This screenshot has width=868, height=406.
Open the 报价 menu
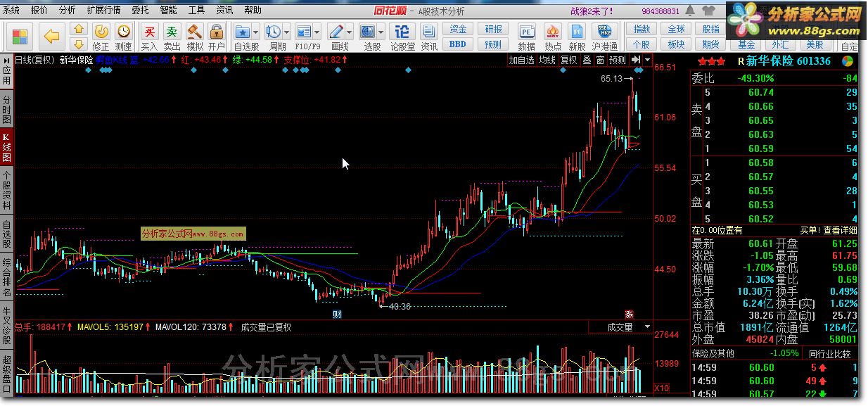(39, 11)
